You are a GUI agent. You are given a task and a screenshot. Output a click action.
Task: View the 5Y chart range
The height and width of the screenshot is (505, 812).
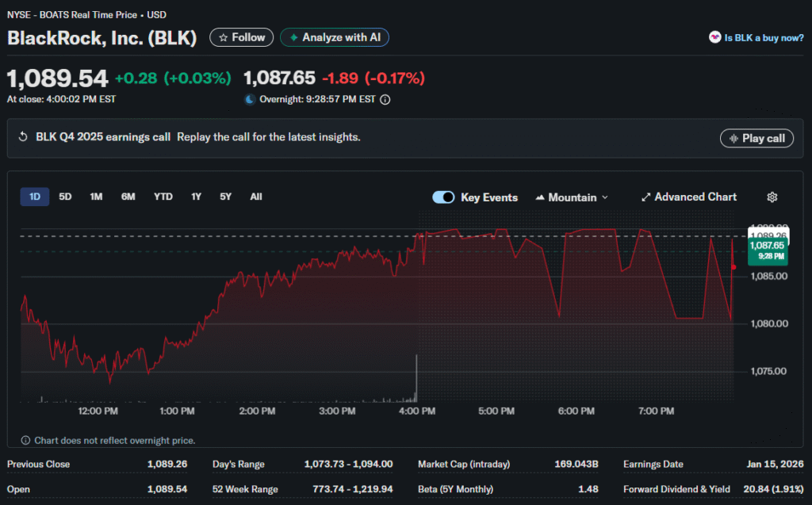pos(225,197)
